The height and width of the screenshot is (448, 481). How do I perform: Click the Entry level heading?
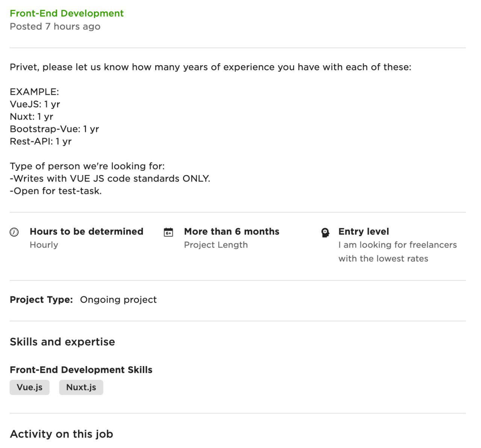point(364,232)
